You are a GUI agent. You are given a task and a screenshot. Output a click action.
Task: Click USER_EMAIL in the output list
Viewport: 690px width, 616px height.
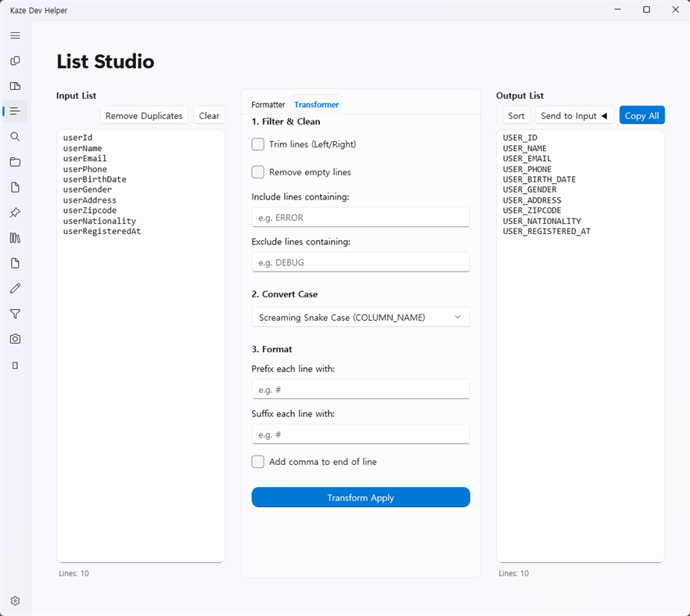[526, 159]
